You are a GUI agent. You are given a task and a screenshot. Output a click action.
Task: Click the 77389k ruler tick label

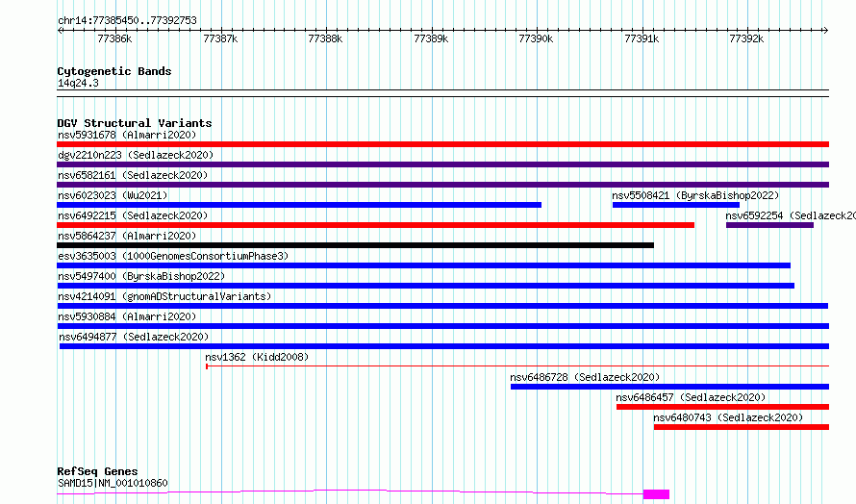431,38
